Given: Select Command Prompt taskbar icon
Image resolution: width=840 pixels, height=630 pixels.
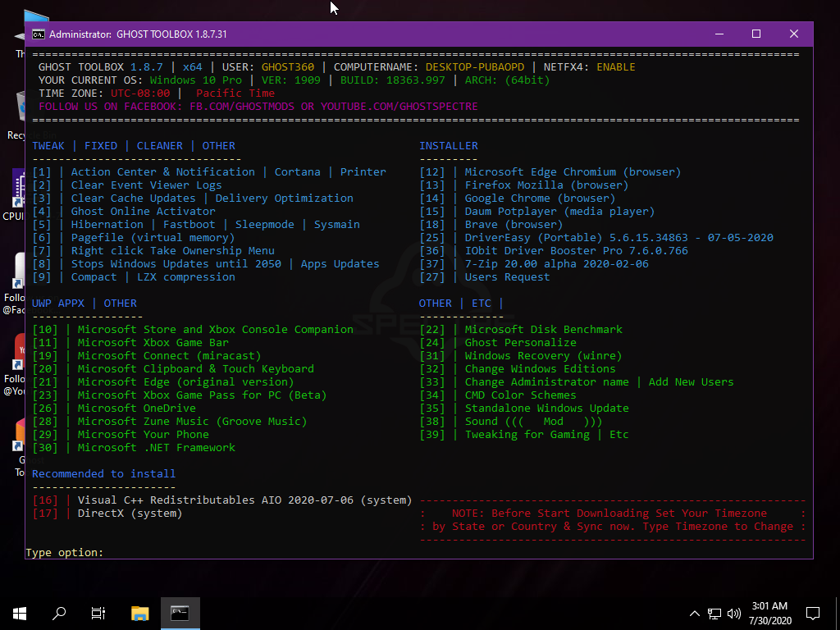Looking at the screenshot, I should point(180,613).
